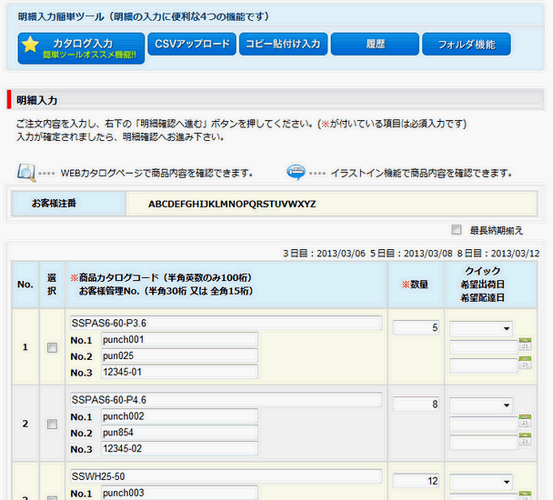Click the イラストイン speech bubble icon
The image size is (553, 500).
tap(296, 172)
